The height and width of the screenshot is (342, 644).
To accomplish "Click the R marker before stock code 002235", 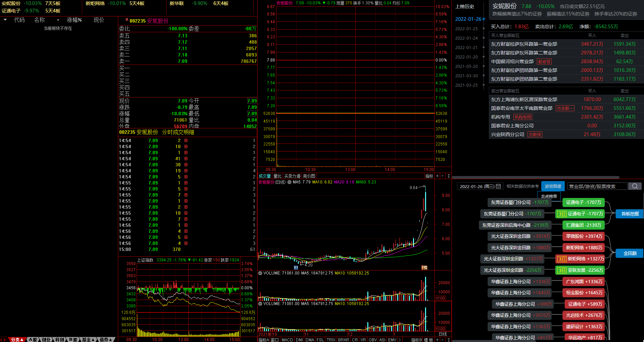I will [x=127, y=20].
